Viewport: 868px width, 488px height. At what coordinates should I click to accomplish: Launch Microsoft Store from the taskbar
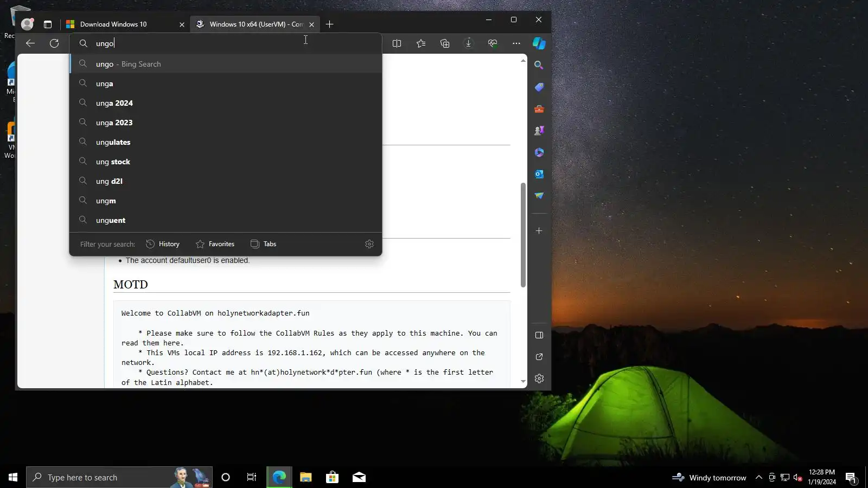click(x=332, y=477)
